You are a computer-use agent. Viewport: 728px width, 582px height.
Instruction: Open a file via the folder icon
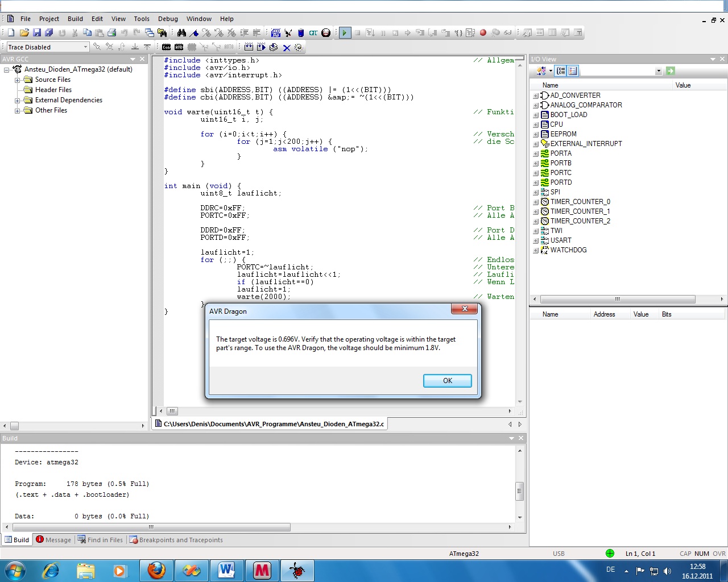pos(24,33)
